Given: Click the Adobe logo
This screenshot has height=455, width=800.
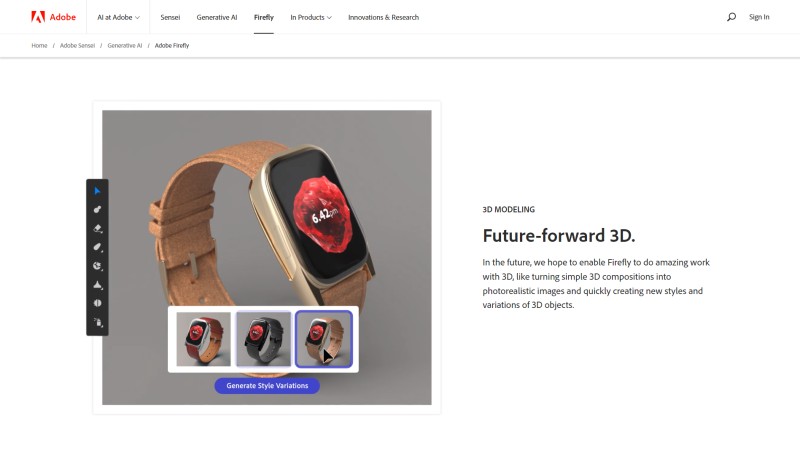Looking at the screenshot, I should [54, 17].
